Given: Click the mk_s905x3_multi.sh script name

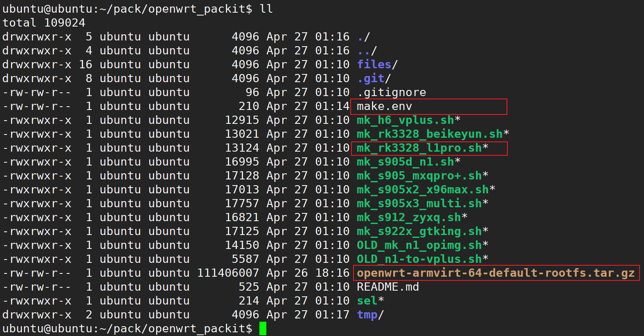Looking at the screenshot, I should 419,204.
